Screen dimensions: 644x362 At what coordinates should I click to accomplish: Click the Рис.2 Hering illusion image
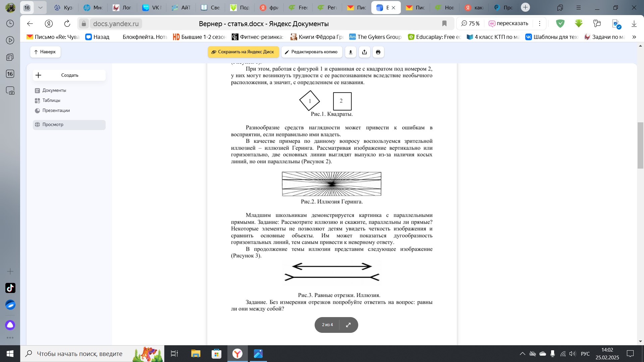tap(331, 184)
